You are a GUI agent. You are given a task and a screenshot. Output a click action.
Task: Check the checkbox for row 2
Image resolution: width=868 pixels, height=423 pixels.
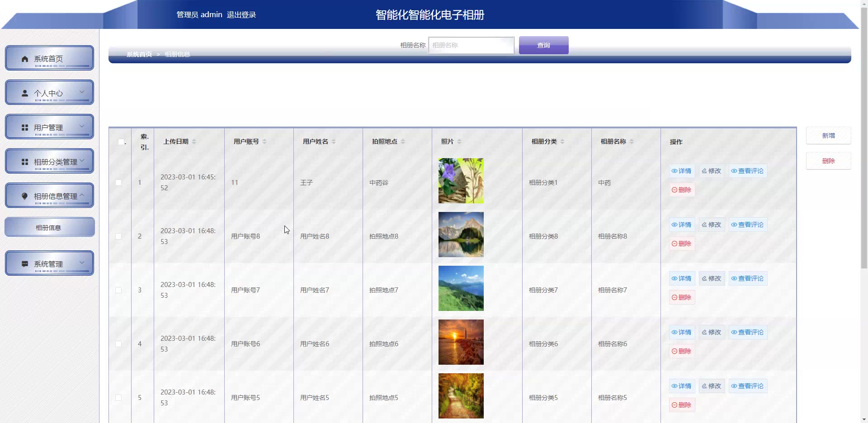pos(118,236)
